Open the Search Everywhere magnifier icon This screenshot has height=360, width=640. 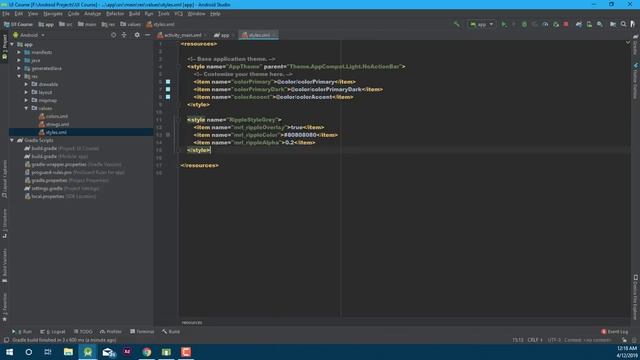pos(623,24)
